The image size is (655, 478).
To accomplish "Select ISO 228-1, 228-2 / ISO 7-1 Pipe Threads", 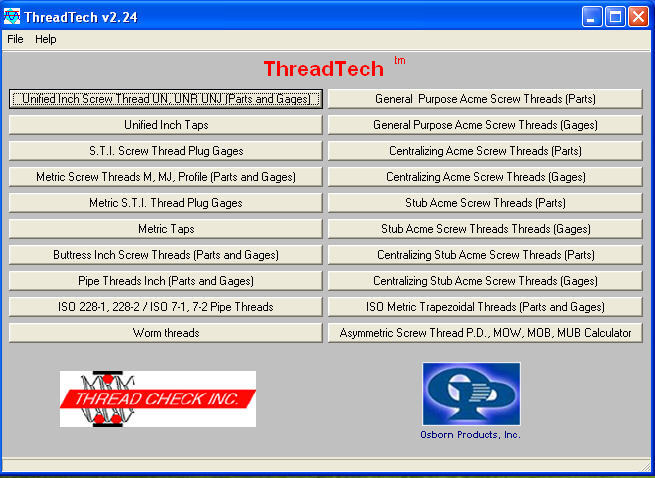I will (166, 307).
